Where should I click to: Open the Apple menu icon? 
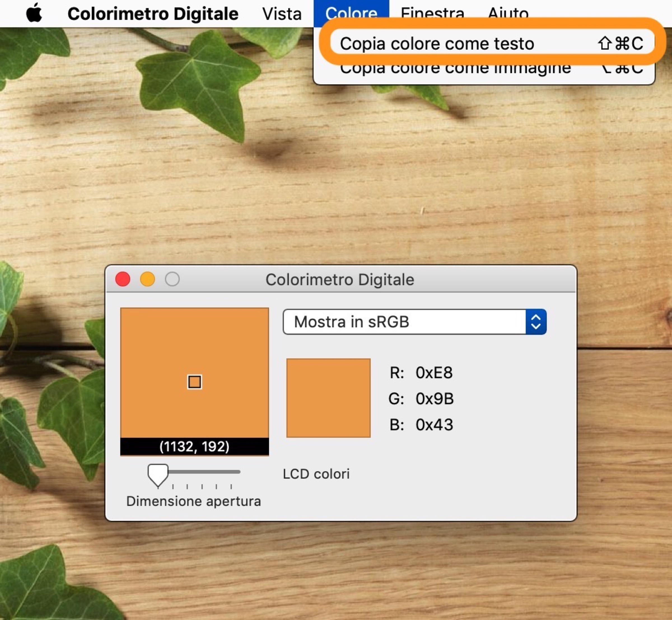[34, 13]
